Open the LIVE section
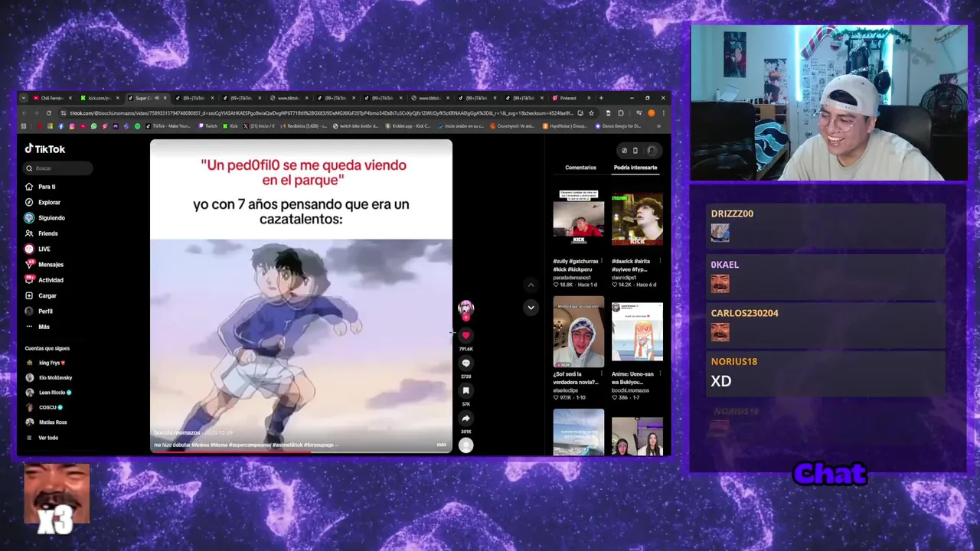The height and width of the screenshot is (551, 980). (x=38, y=249)
